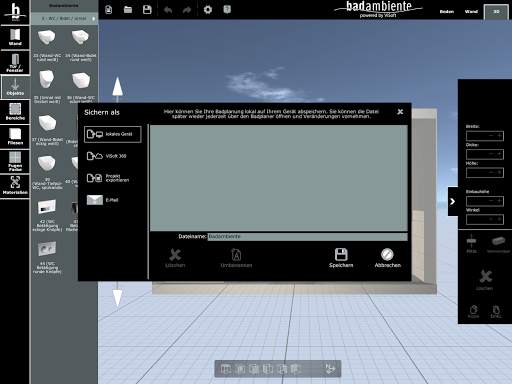Image resolution: width=512 pixels, height=384 pixels.
Task: Open the Fliesen (tiles) tool
Action: [15, 136]
